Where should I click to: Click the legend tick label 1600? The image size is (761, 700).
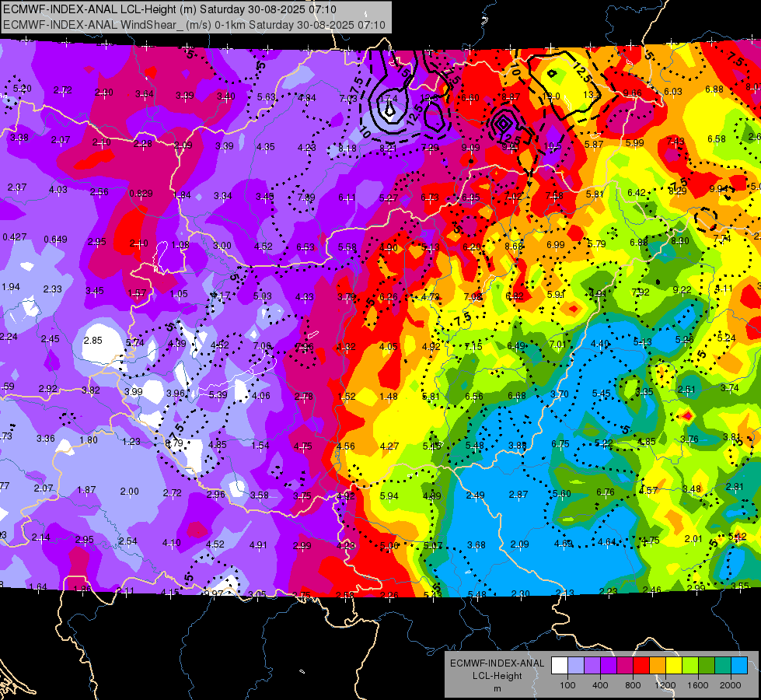pos(697,685)
